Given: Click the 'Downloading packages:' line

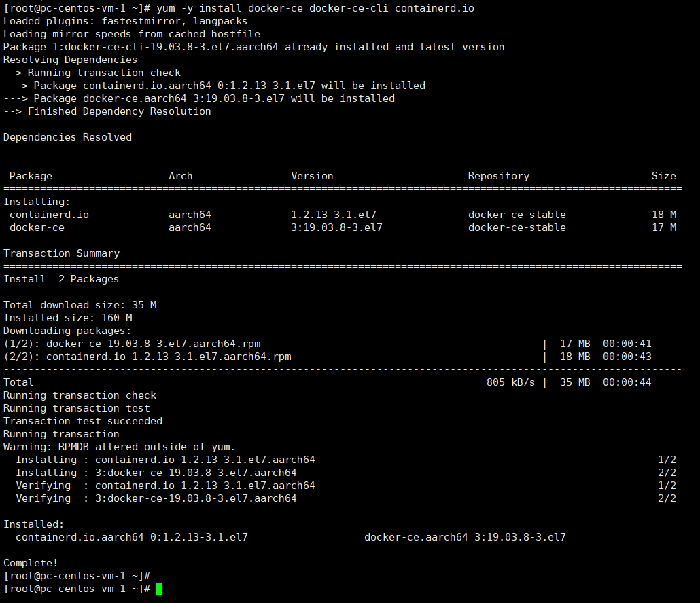Looking at the screenshot, I should pyautogui.click(x=67, y=331).
